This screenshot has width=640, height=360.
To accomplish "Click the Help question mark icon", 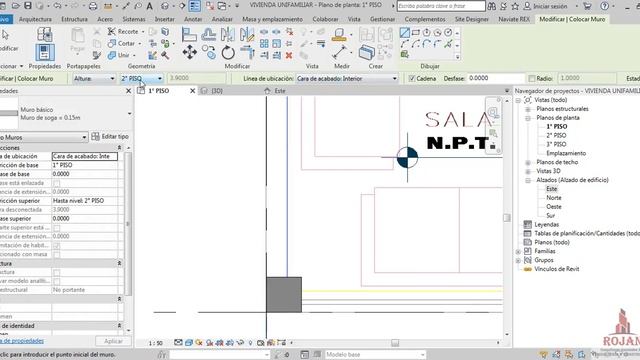I will (x=604, y=6).
